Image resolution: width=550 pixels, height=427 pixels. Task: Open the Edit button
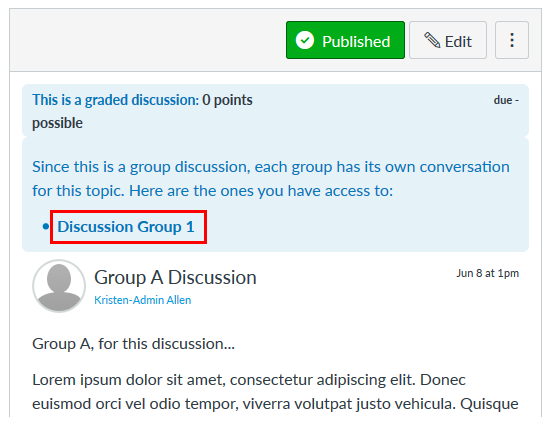click(x=448, y=40)
